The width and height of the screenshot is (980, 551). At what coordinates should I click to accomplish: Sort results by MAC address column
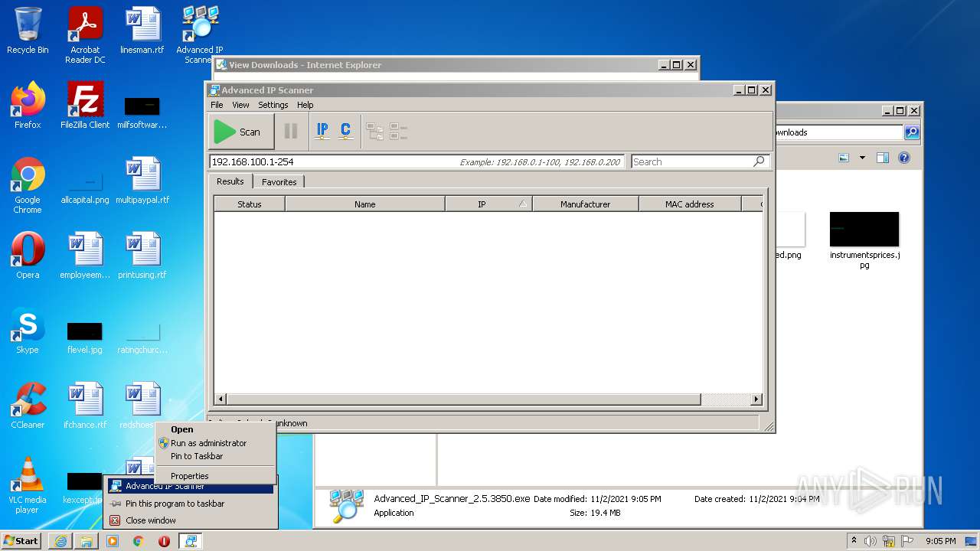point(690,204)
